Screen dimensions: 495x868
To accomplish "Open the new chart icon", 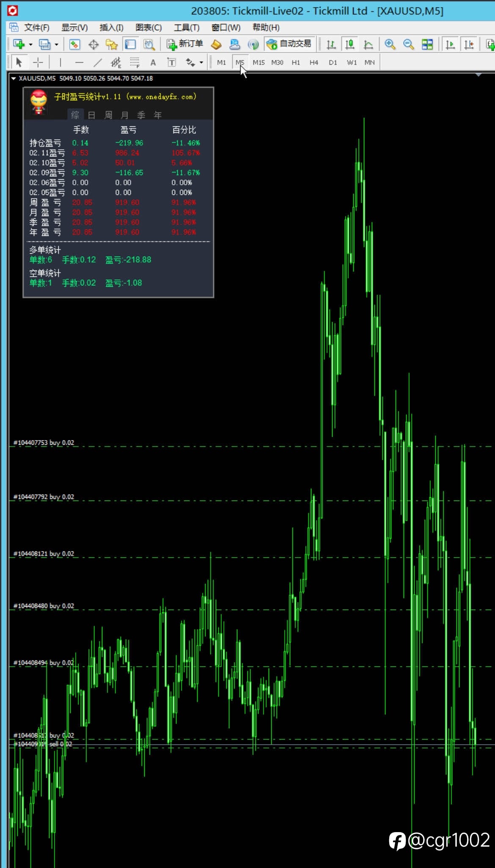I will (19, 44).
